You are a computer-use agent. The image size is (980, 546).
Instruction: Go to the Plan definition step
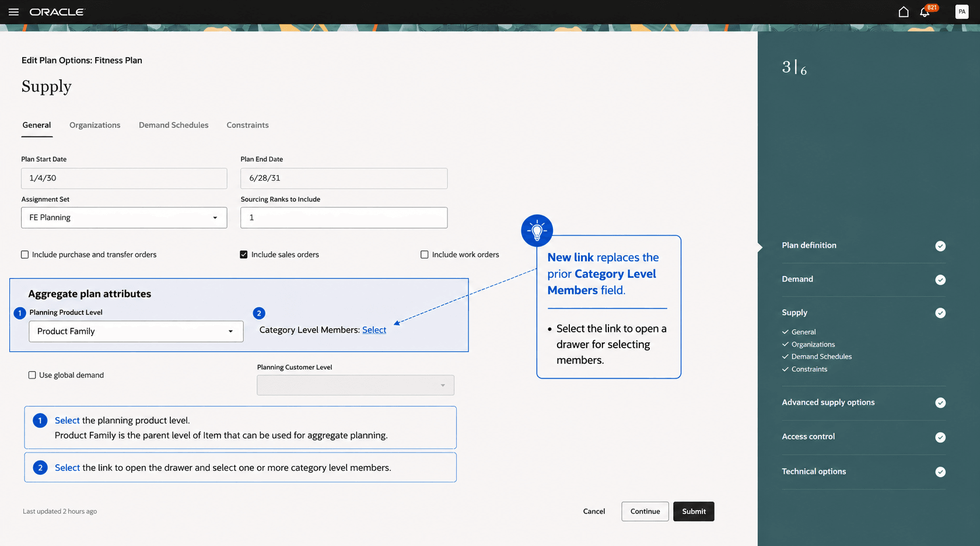(x=809, y=246)
